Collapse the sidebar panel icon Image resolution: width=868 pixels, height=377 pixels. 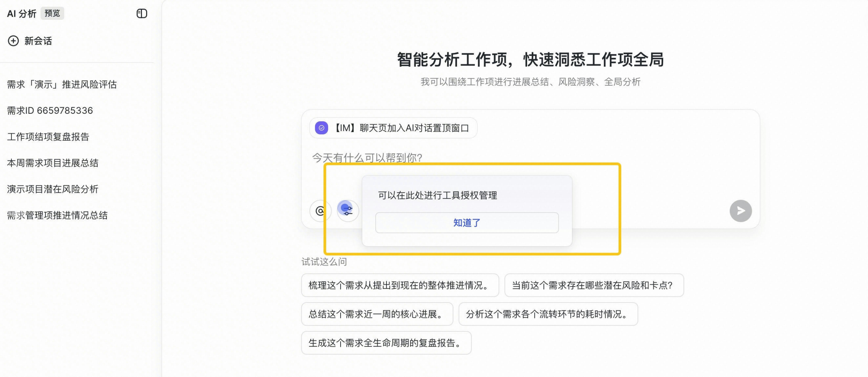coord(142,13)
